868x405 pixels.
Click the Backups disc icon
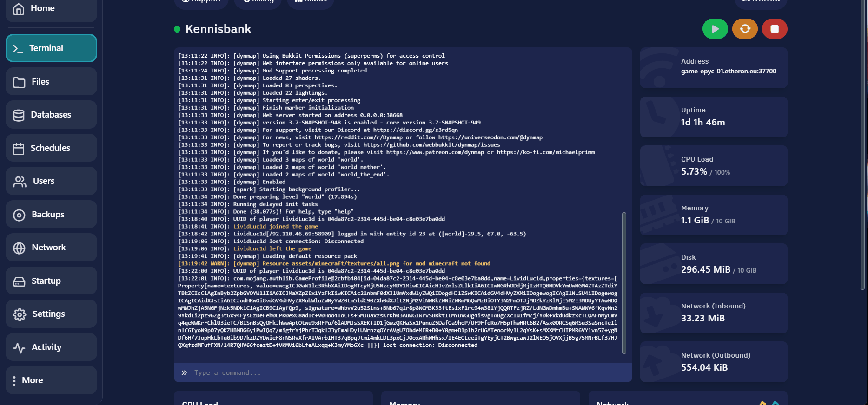point(19,215)
